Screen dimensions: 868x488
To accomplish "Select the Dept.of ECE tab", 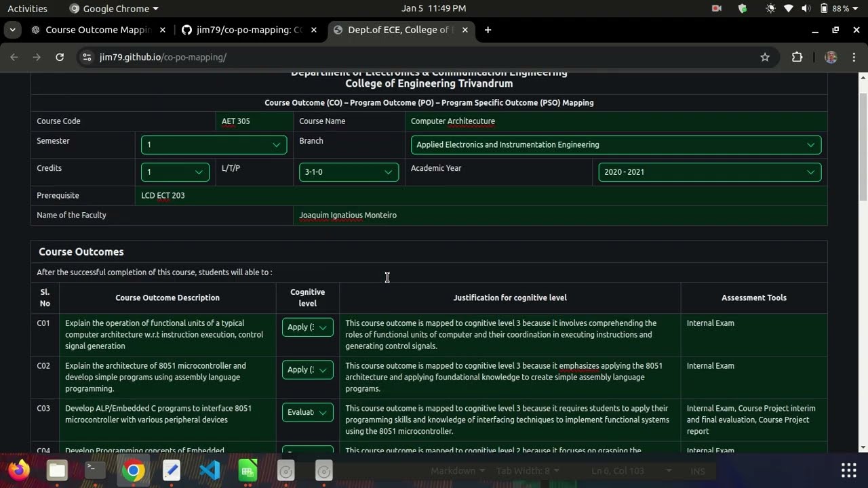I will [x=401, y=30].
